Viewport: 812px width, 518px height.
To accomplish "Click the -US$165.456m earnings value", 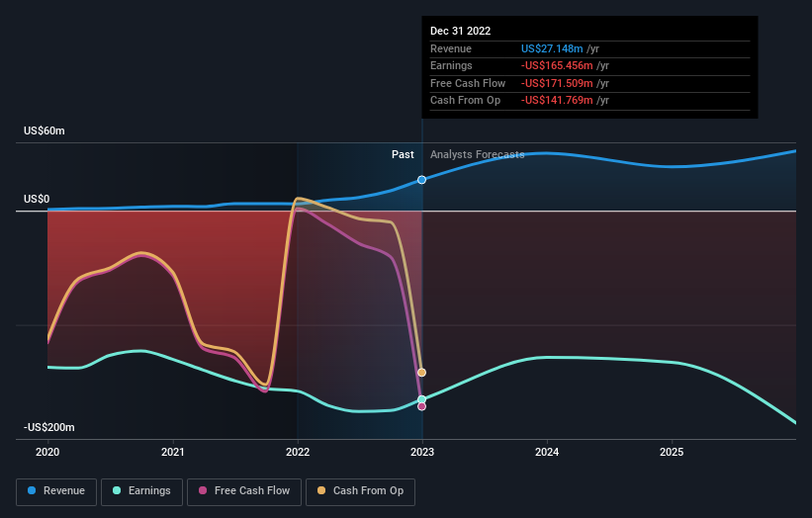I will click(557, 65).
